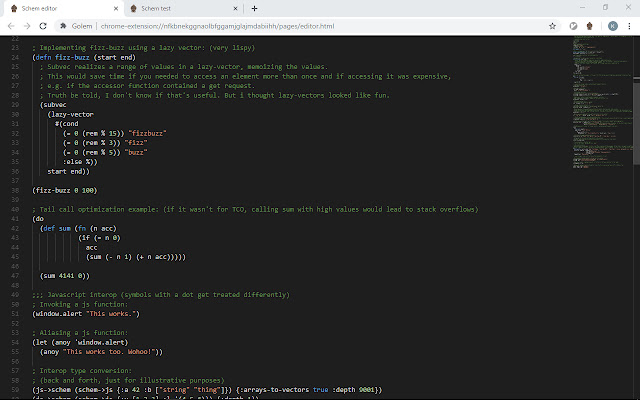The image size is (640, 400).
Task: Click the editor vertical scrollbar thumb
Action: [x=636, y=120]
